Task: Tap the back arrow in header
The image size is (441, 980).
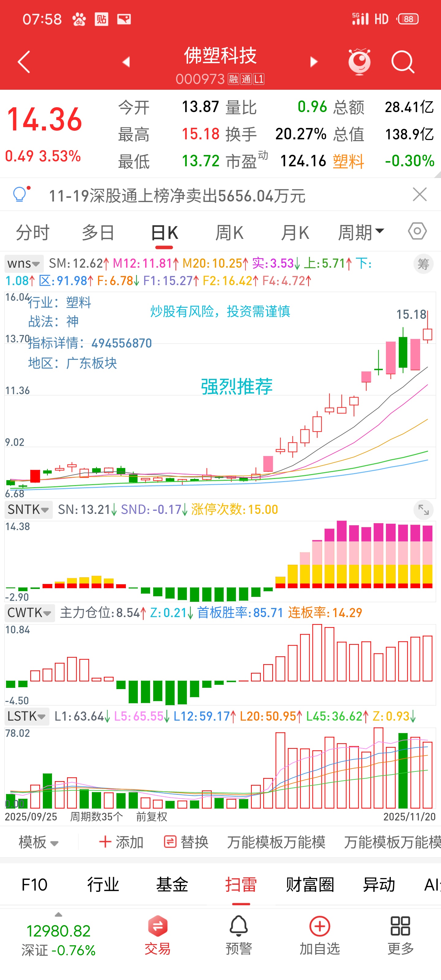Action: (x=24, y=62)
